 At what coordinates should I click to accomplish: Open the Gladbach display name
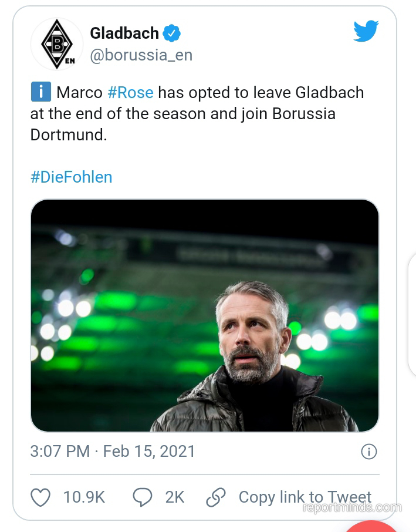(124, 33)
